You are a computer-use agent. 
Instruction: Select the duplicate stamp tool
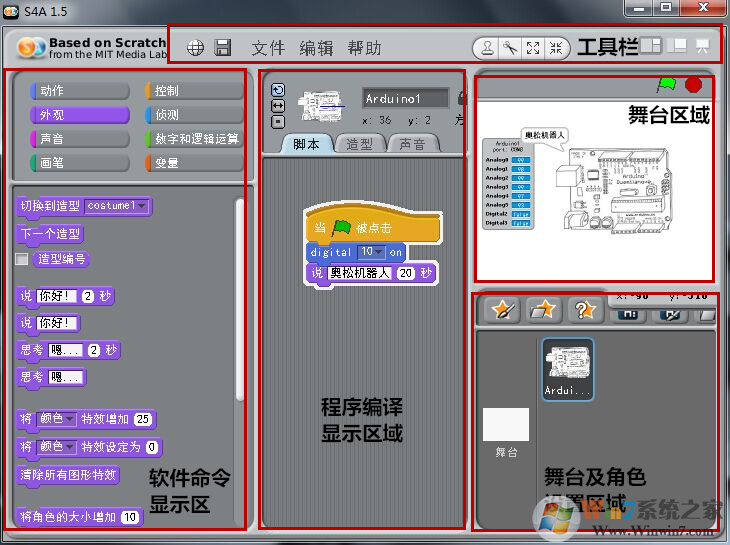point(487,47)
